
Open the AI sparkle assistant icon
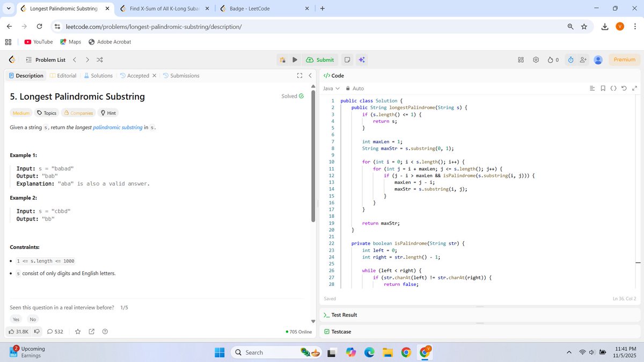pos(362,60)
